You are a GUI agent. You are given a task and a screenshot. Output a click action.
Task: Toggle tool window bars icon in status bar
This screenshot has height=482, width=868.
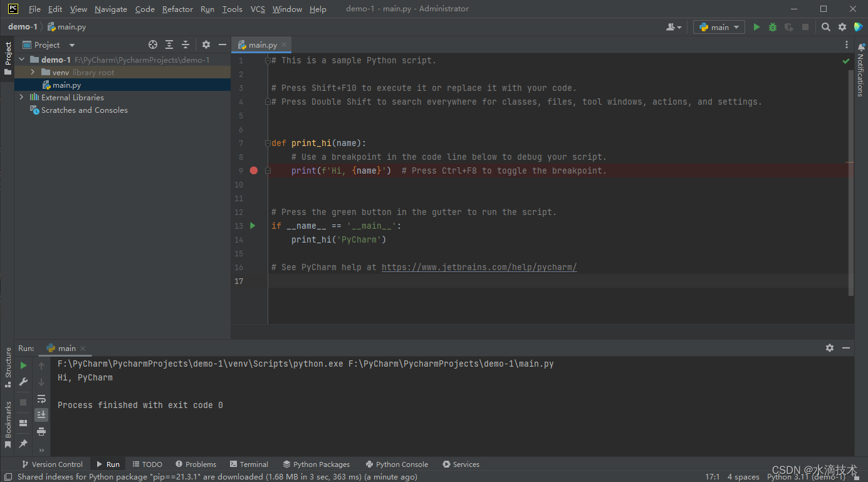tap(8, 477)
